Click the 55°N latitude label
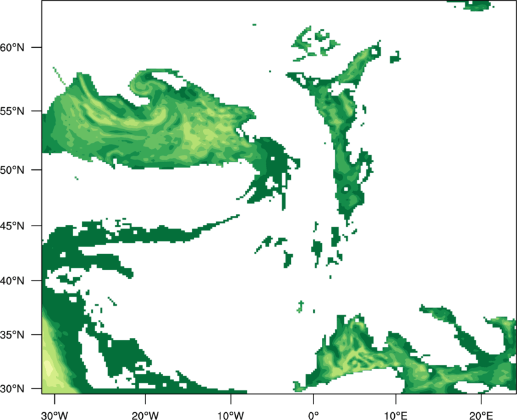 point(12,111)
